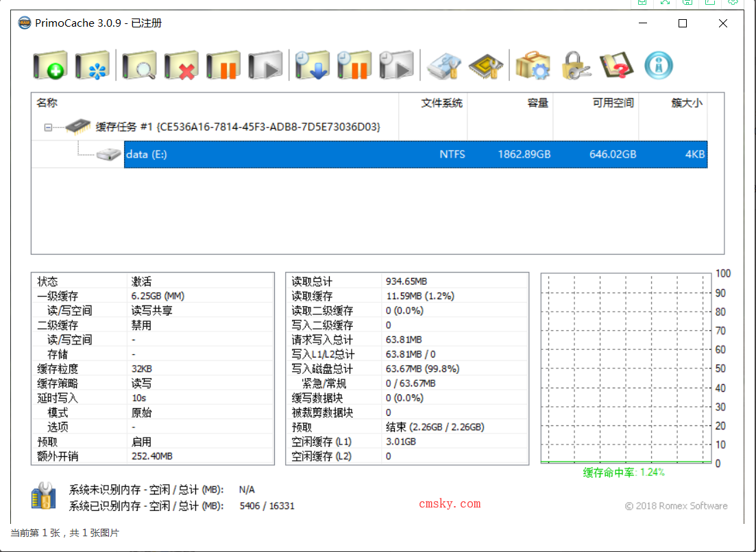Start prefetch with clock download icon

(313, 65)
